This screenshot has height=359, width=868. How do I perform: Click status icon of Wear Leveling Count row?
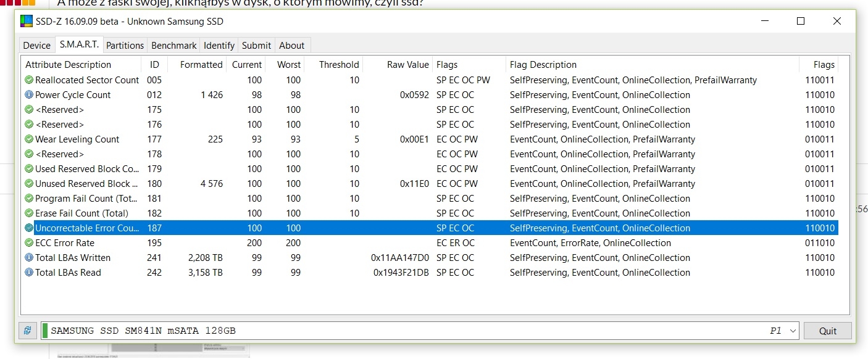point(29,139)
